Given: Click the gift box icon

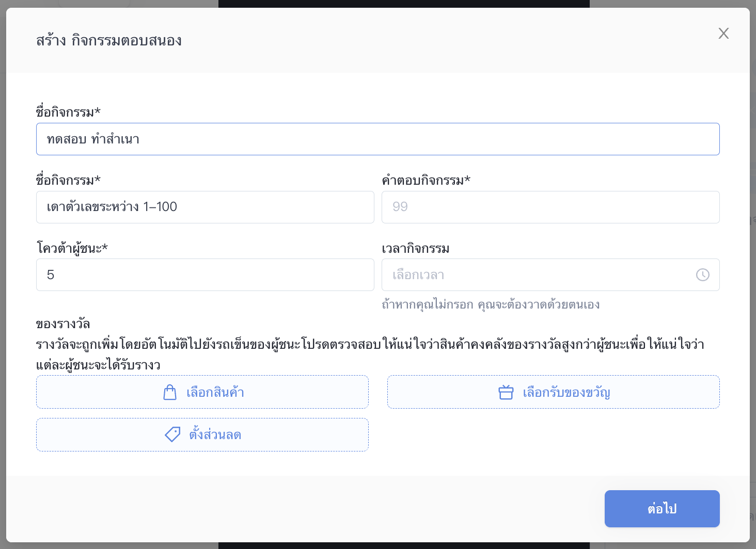Looking at the screenshot, I should [506, 393].
